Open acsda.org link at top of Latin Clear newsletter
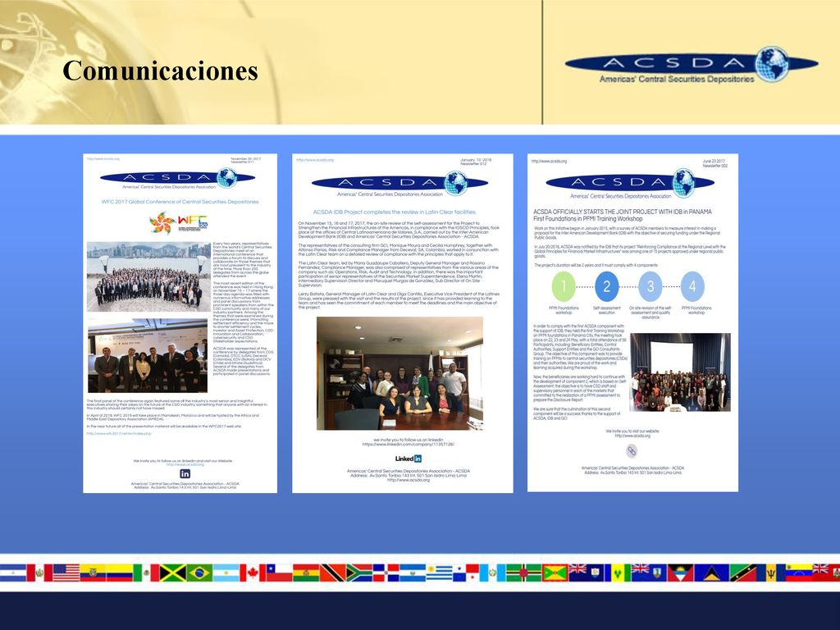 click(x=315, y=160)
